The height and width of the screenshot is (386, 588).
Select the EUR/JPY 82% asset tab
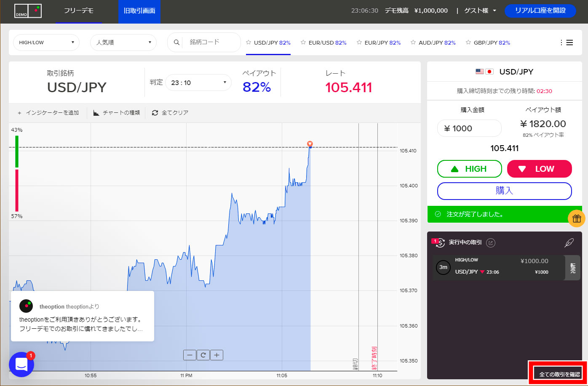click(x=382, y=43)
